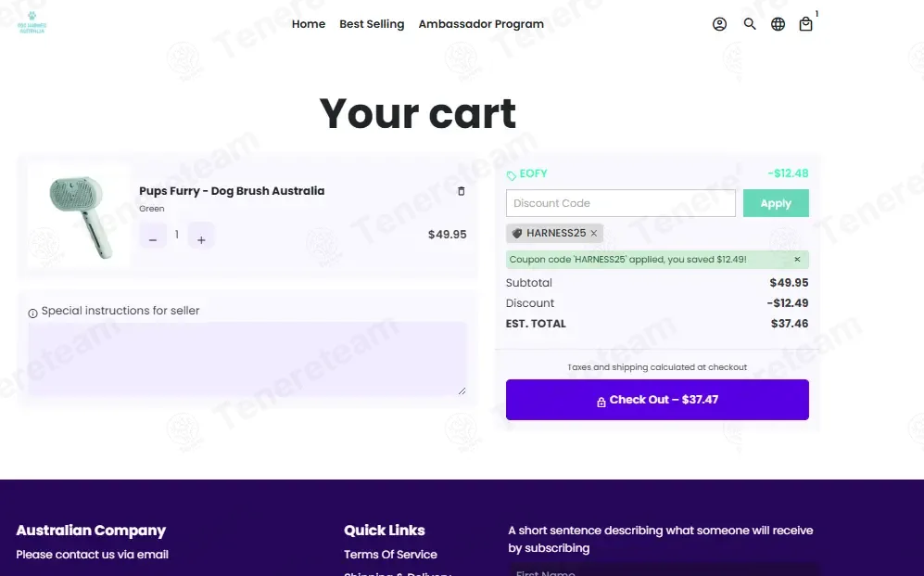924x576 pixels.
Task: Click the dog brush product thumbnail
Action: pos(79,217)
